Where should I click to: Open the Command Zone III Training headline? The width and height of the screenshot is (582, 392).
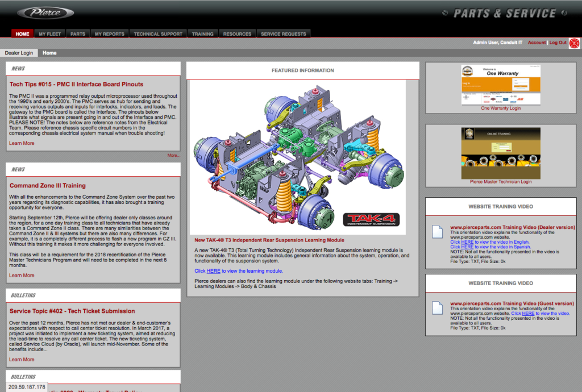click(48, 185)
